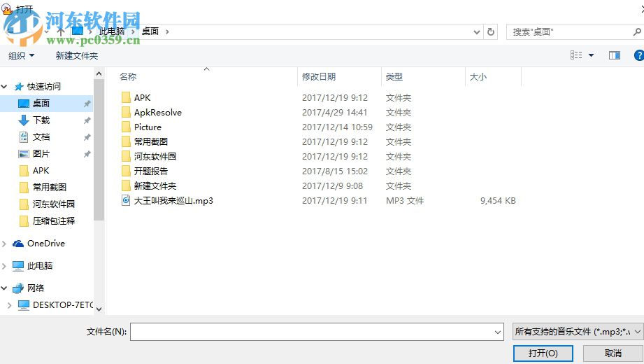644x364 pixels.
Task: Open the address bar history dropdown
Action: pyautogui.click(x=476, y=31)
